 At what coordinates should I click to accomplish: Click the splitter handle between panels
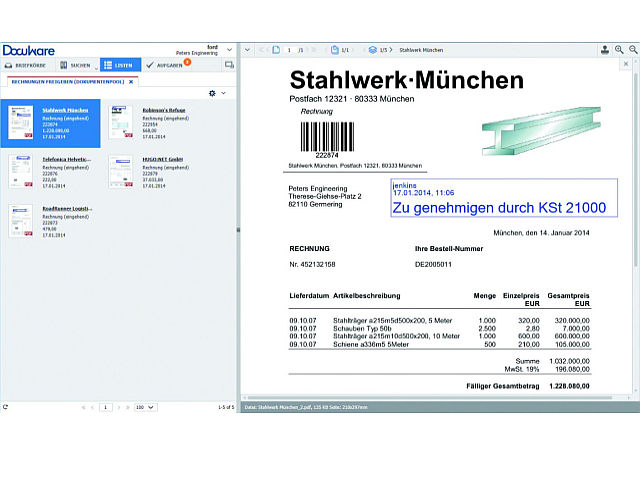(238, 230)
